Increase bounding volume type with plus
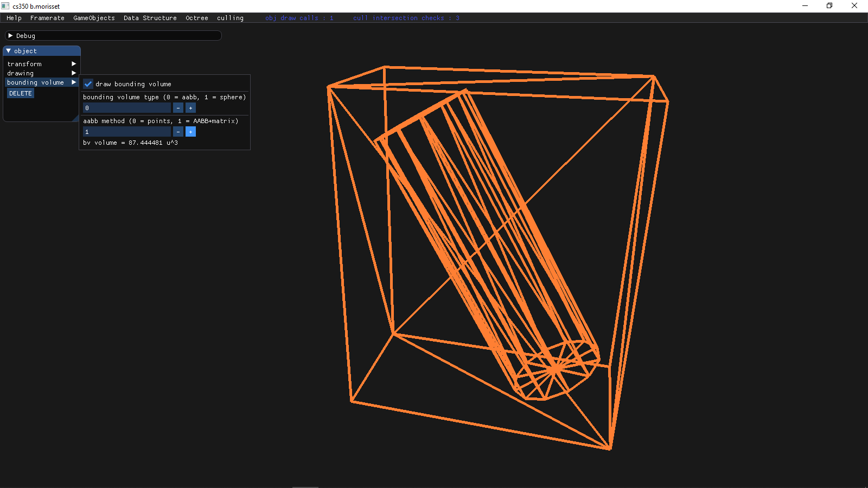 (190, 108)
